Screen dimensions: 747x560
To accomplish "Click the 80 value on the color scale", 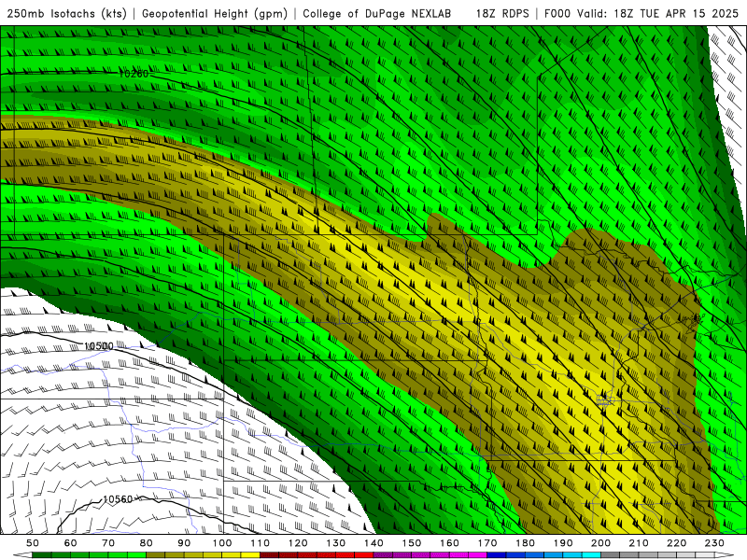I will pyautogui.click(x=147, y=543).
